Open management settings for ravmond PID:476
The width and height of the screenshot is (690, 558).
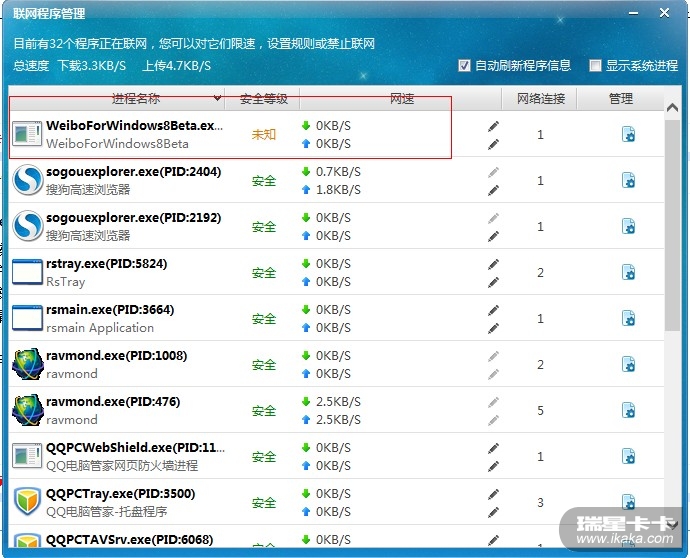628,411
